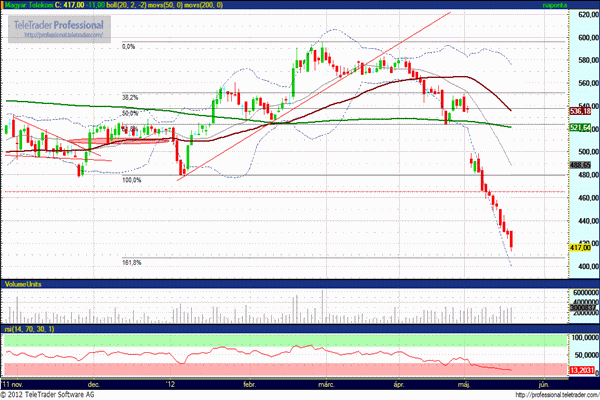This screenshot has width=600, height=400.
Task: Click the green 521,64 price tag
Action: (x=580, y=127)
